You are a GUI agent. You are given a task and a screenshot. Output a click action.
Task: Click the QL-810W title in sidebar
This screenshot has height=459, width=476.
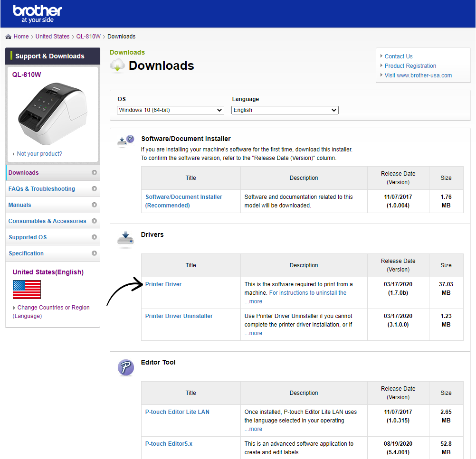27,75
